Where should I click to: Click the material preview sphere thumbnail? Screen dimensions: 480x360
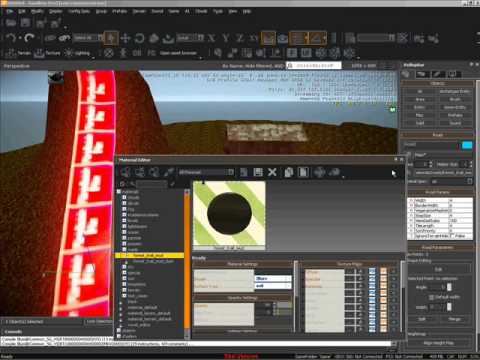tap(229, 214)
